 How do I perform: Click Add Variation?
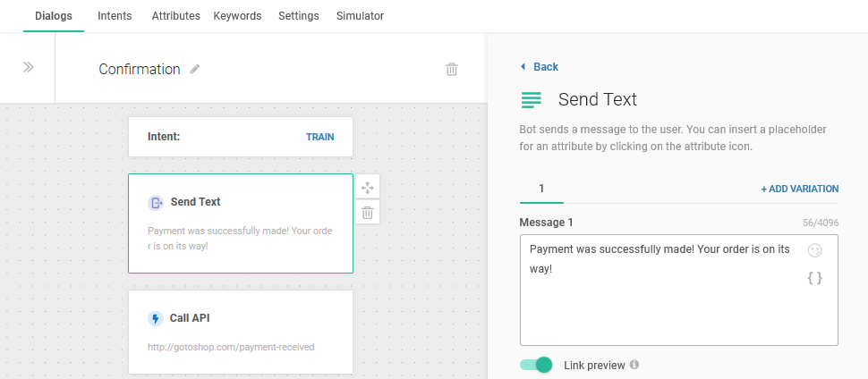799,189
